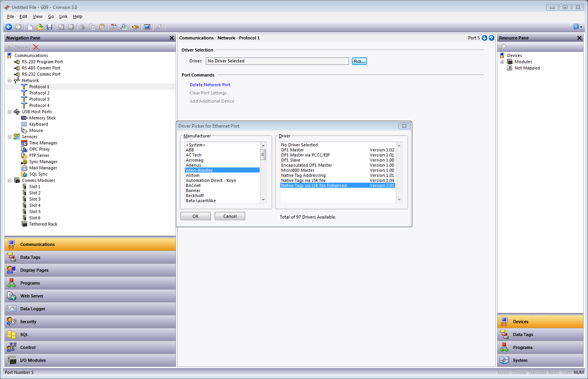
Task: Open the I/O Modules category
Action: coord(90,360)
